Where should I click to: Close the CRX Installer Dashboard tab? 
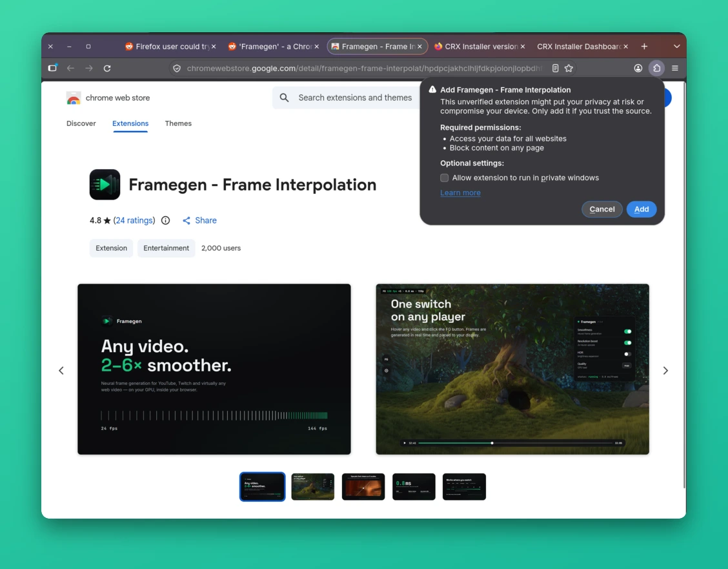[x=626, y=47]
